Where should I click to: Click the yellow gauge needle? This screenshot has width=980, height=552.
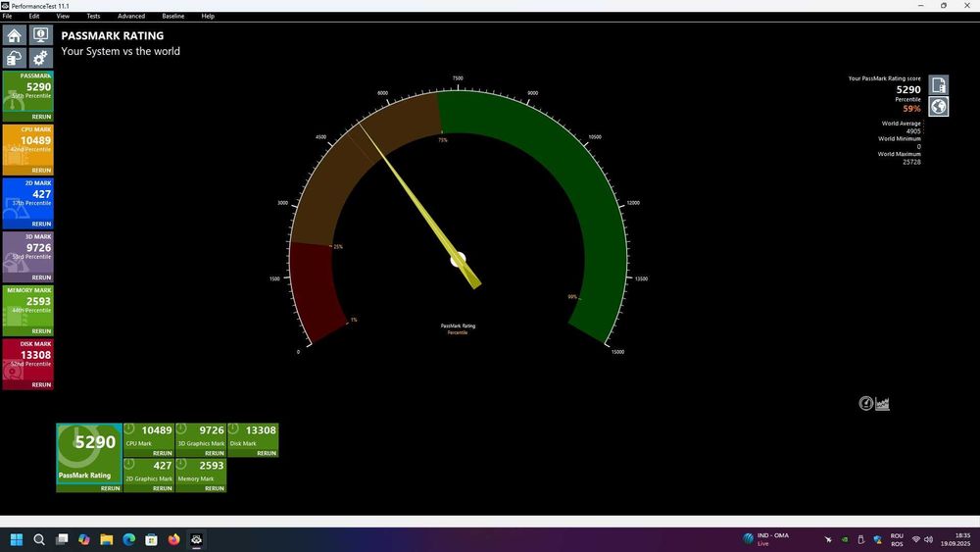[419, 206]
